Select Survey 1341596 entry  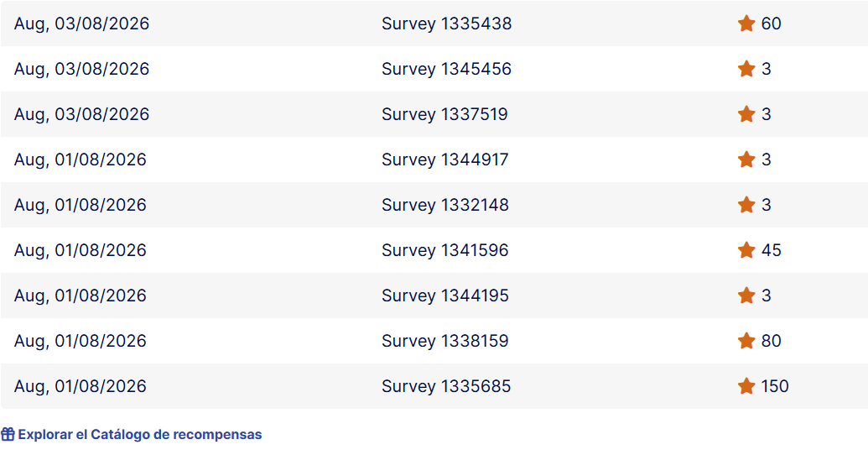coord(445,250)
